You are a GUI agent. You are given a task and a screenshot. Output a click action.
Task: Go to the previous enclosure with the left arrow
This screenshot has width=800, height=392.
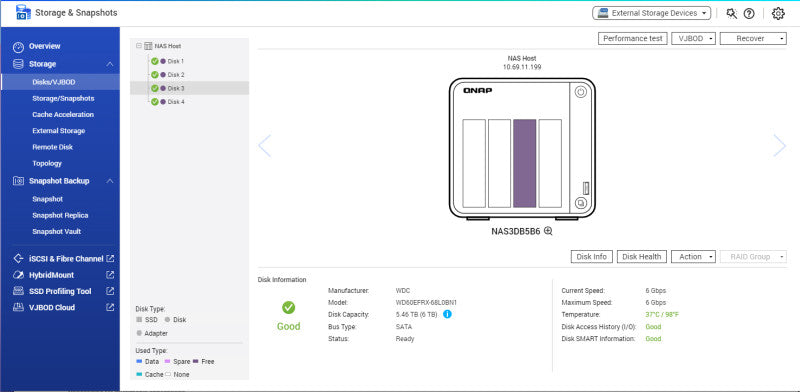pos(264,146)
